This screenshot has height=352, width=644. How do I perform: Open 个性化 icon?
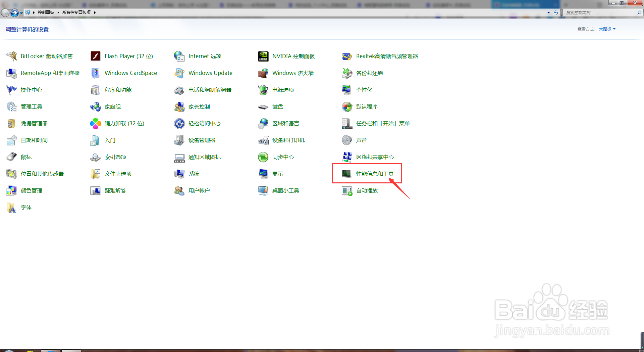coord(347,90)
